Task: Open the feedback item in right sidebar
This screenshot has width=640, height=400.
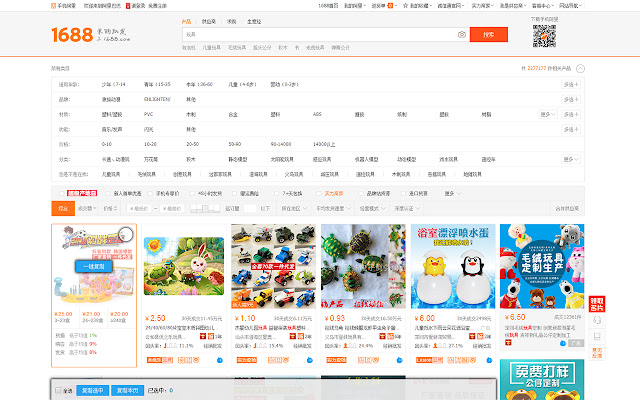Action: (597, 353)
